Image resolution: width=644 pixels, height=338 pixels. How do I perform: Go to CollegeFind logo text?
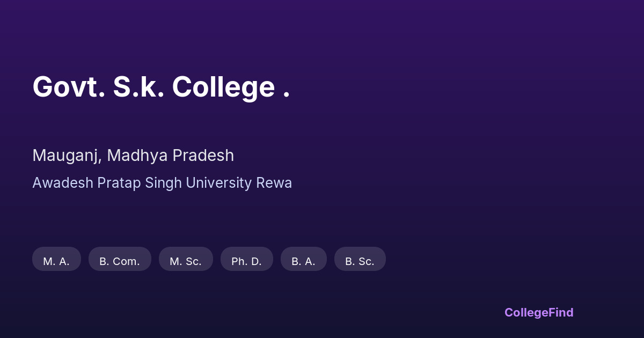(x=538, y=312)
